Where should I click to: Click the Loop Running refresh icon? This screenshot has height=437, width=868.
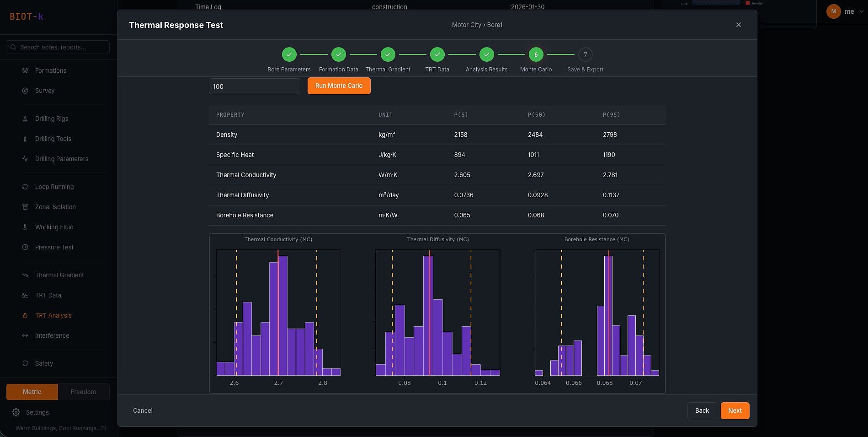pyautogui.click(x=25, y=187)
